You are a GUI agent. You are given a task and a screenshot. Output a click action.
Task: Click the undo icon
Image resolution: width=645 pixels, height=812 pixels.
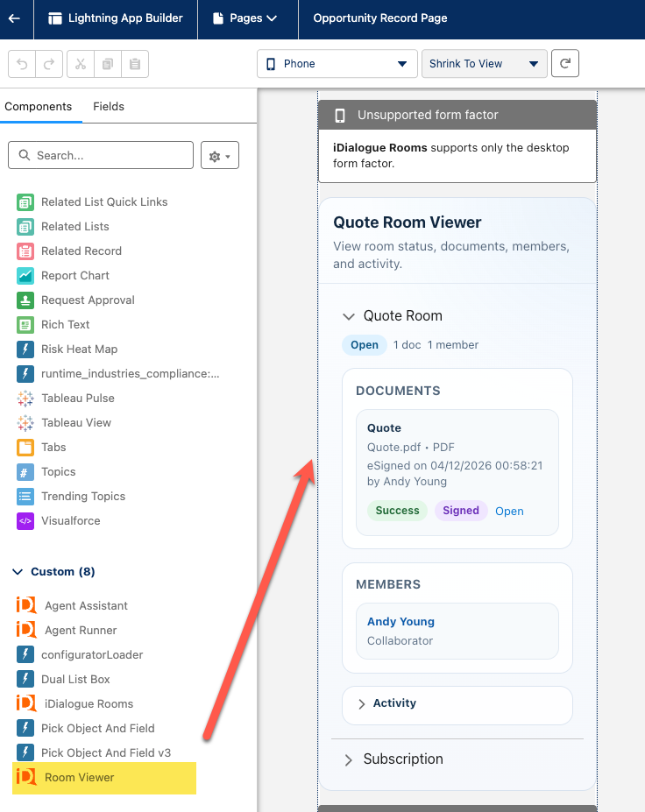(22, 64)
